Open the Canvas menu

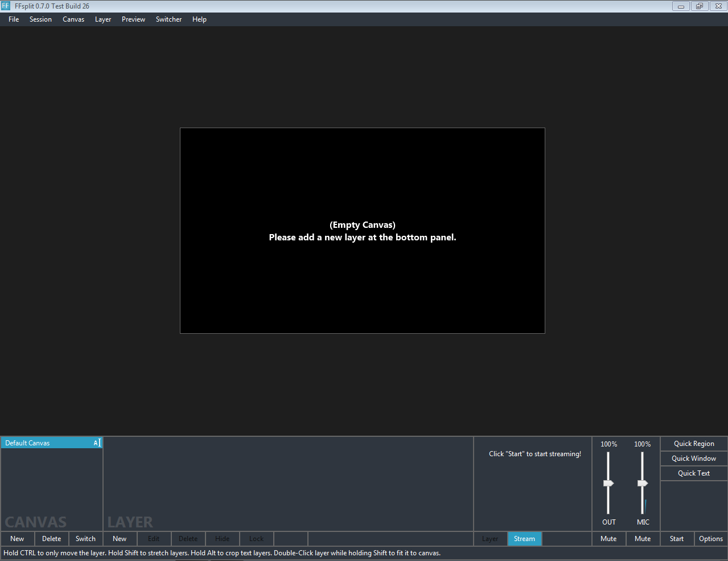(73, 19)
